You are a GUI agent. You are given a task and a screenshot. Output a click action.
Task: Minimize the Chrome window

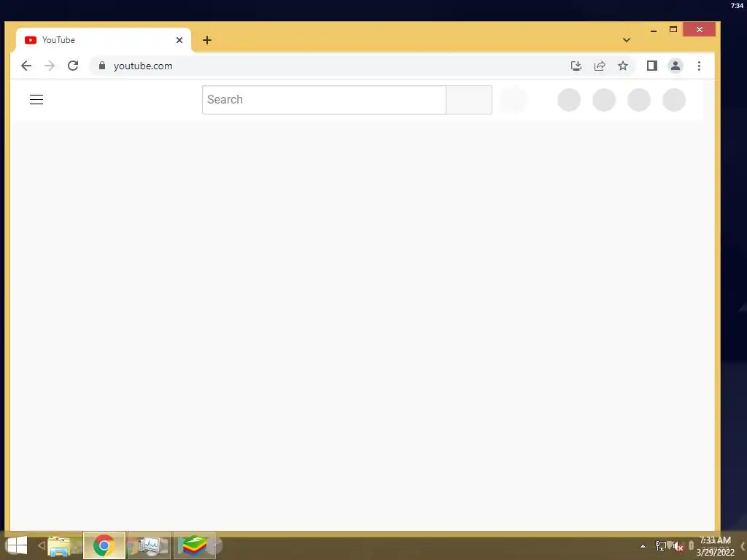(654, 30)
